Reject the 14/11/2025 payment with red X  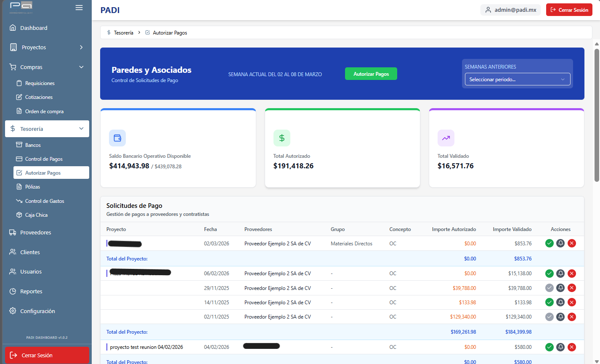(572, 302)
